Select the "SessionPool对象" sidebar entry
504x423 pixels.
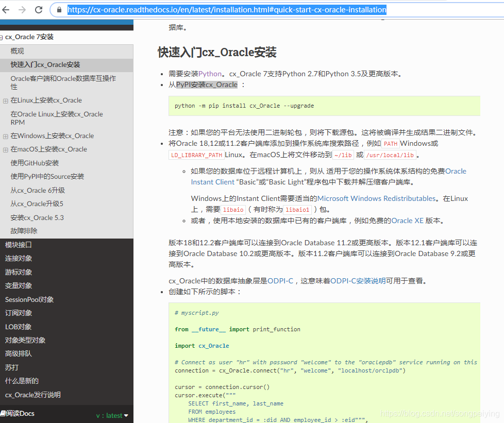pyautogui.click(x=29, y=299)
